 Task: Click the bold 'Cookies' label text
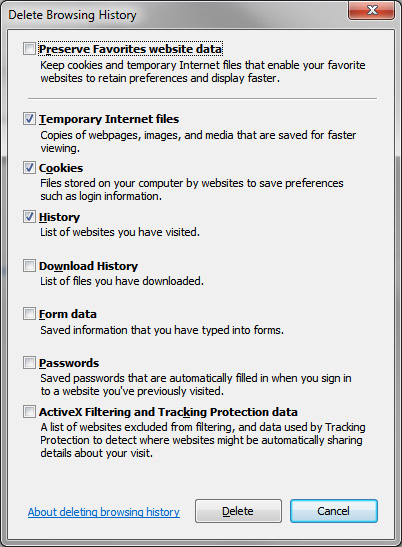61,168
